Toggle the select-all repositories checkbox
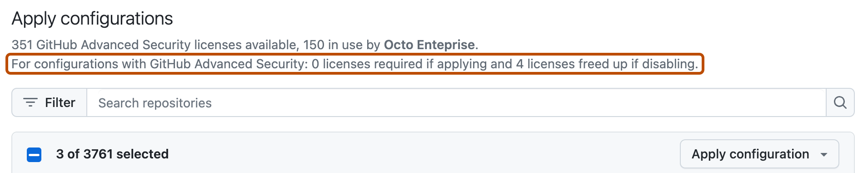Image resolution: width=868 pixels, height=173 pixels. click(34, 155)
